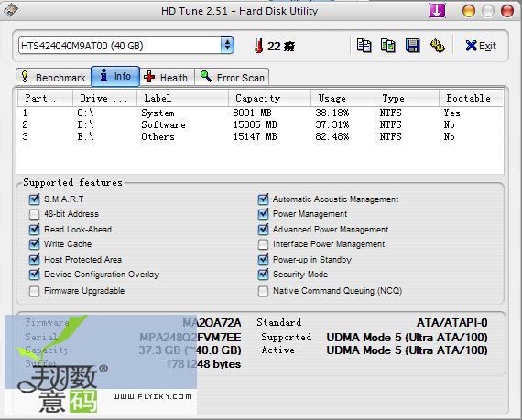Click the Yes bootable value

451,113
